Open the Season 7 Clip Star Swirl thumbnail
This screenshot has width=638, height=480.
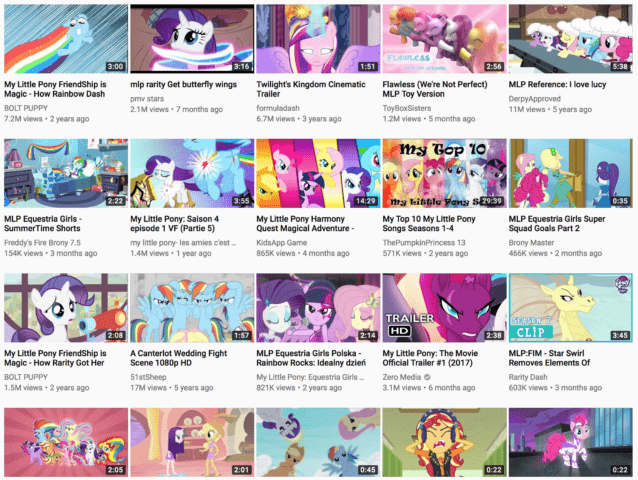pyautogui.click(x=570, y=308)
